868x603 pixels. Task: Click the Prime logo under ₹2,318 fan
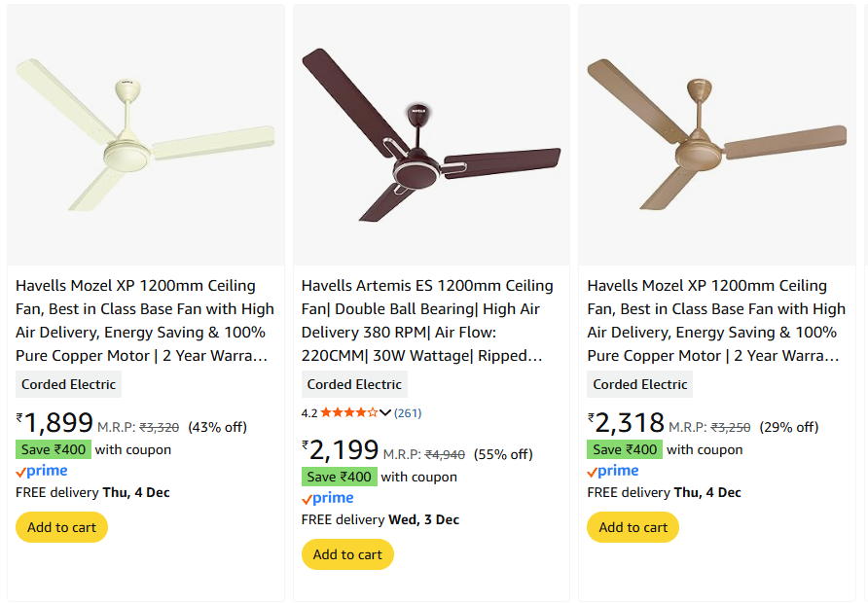pyautogui.click(x=613, y=472)
